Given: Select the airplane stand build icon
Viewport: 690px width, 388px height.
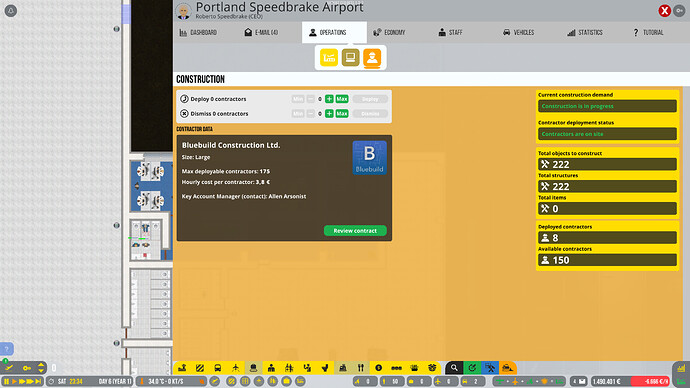Looking at the screenshot, I should [235, 368].
